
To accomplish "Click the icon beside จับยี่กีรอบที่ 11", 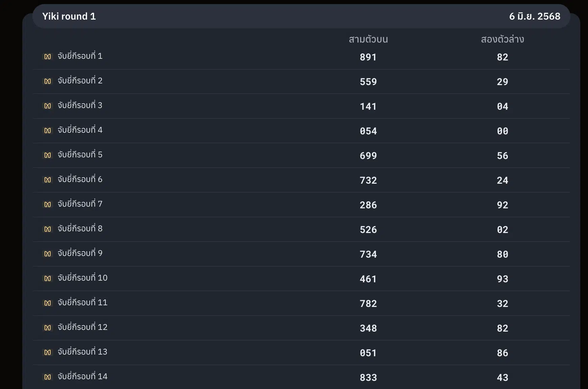I will 48,303.
